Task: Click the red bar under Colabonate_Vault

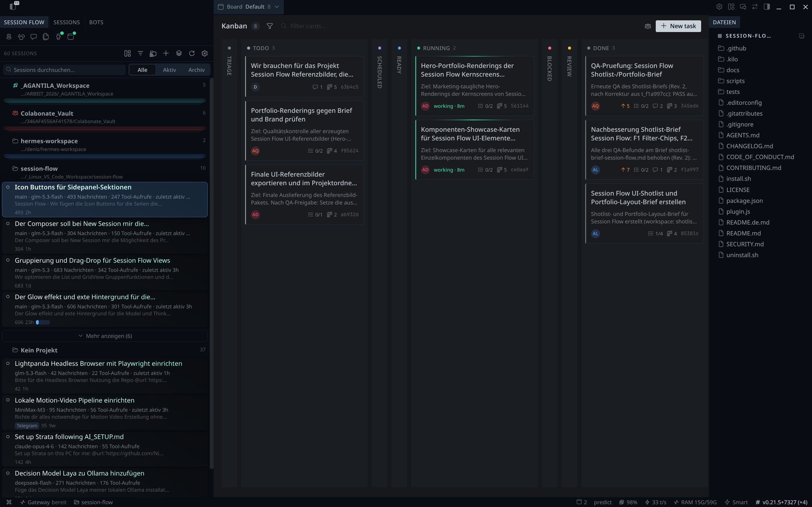Action: (105, 128)
